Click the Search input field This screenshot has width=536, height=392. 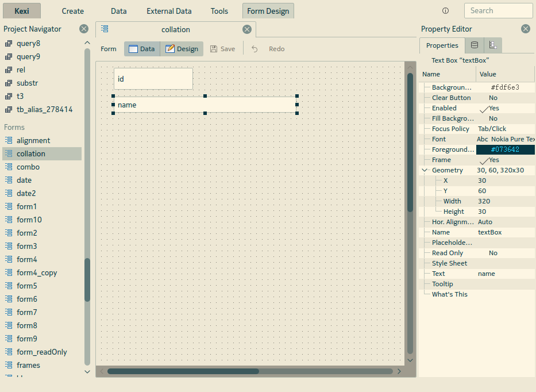[498, 10]
